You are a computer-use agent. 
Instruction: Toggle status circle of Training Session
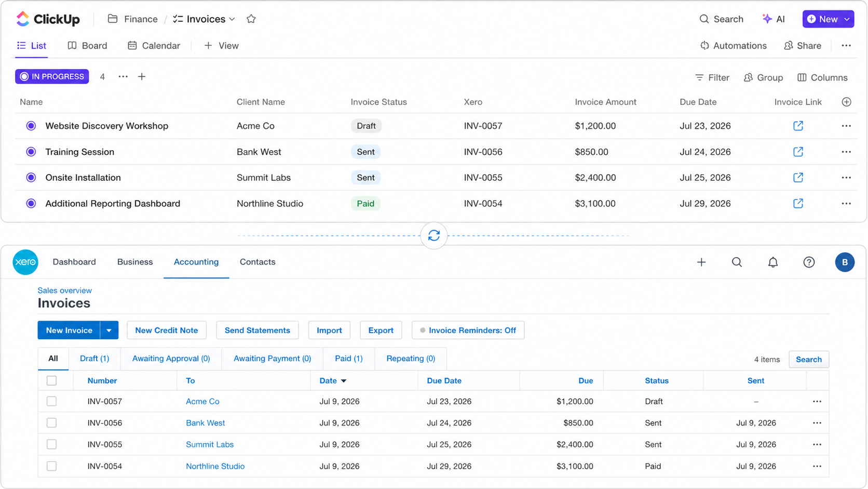point(31,152)
